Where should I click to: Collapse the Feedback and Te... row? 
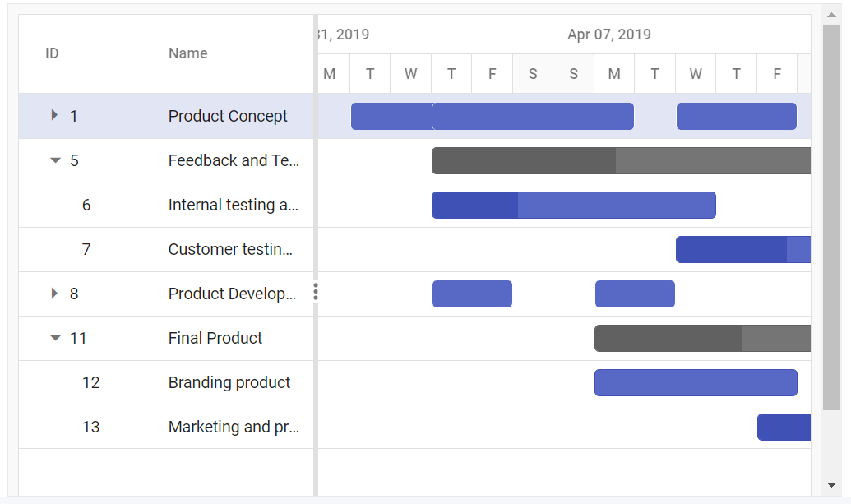click(55, 160)
